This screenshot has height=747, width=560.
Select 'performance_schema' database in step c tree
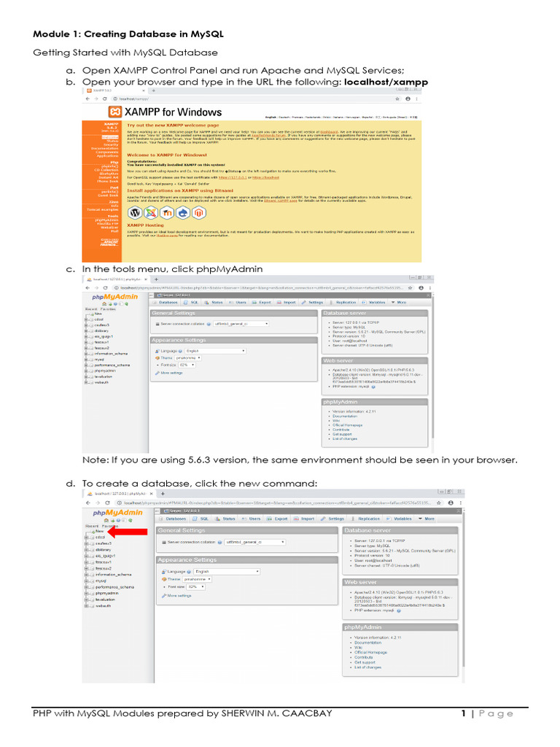coord(112,365)
